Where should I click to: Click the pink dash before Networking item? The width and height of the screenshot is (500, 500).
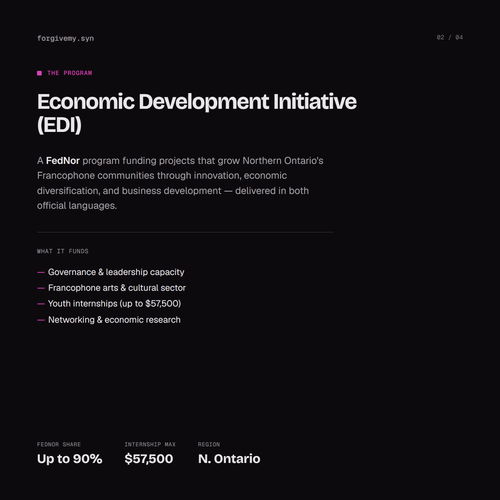pos(41,320)
